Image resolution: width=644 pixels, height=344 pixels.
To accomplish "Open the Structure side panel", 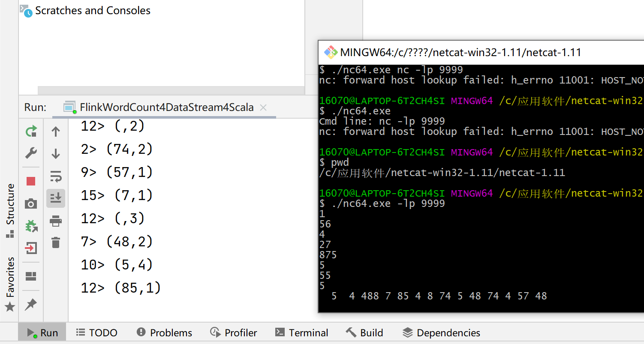I will [10, 210].
